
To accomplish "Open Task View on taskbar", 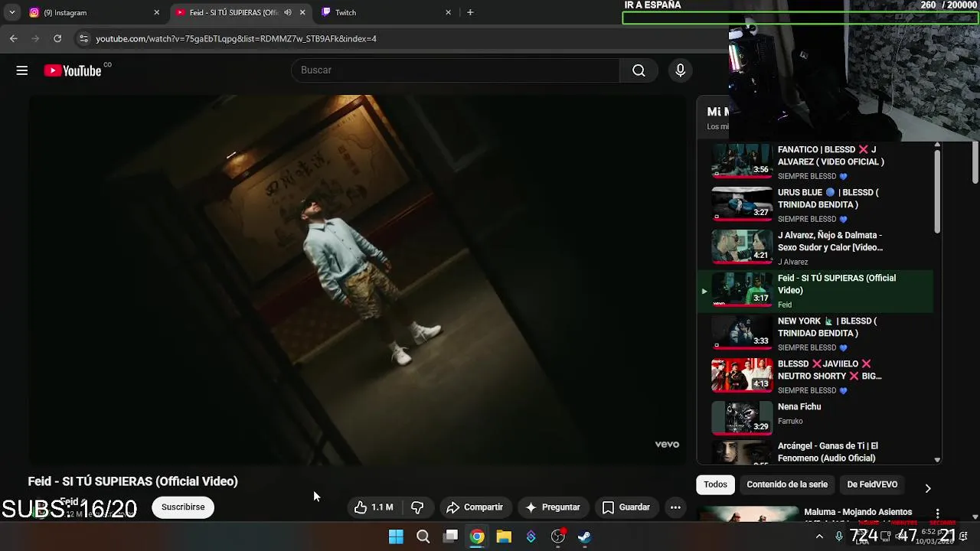I will click(x=450, y=536).
